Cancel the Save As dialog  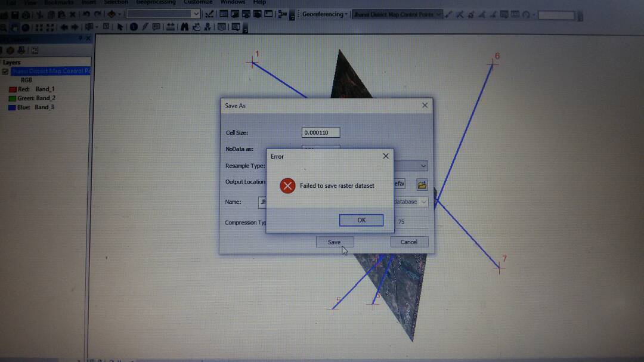point(409,242)
